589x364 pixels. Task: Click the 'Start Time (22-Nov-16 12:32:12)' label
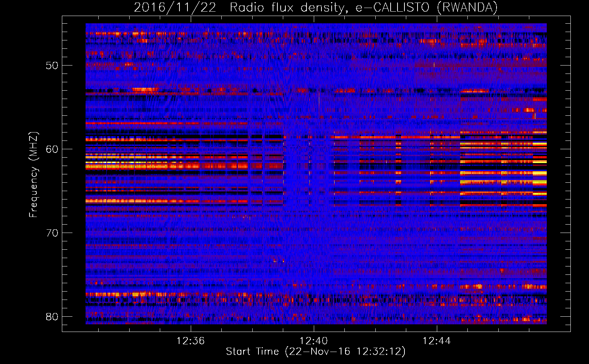click(316, 352)
